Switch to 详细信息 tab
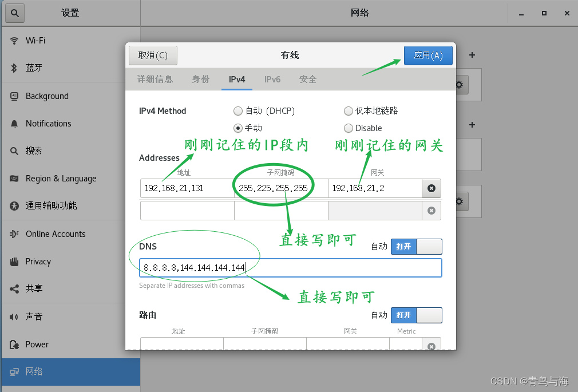This screenshot has height=392, width=578. [155, 80]
